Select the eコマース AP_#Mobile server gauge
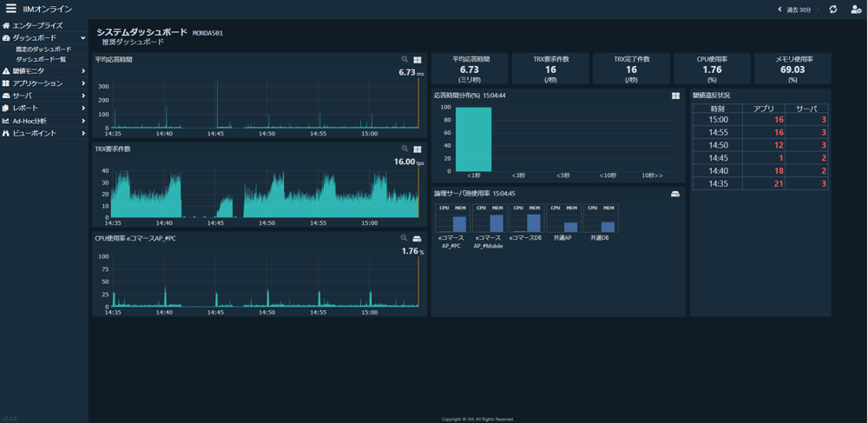 [490, 218]
